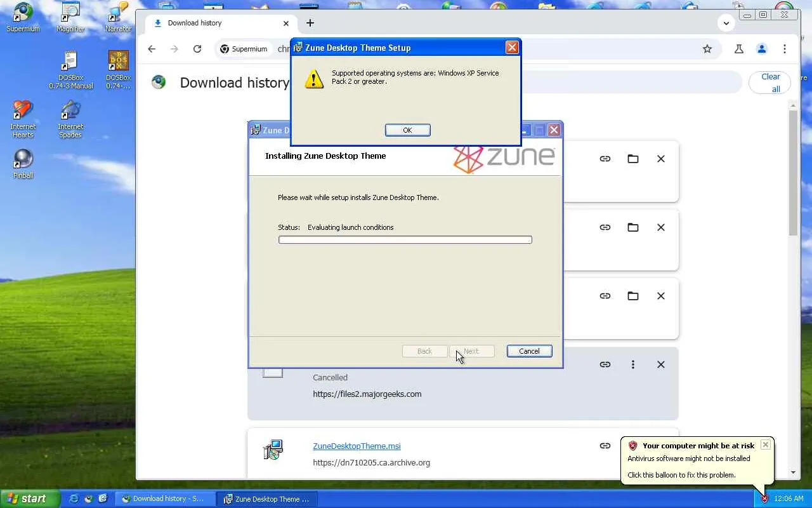
Task: Select the Pinball desktop shortcut
Action: (x=23, y=164)
